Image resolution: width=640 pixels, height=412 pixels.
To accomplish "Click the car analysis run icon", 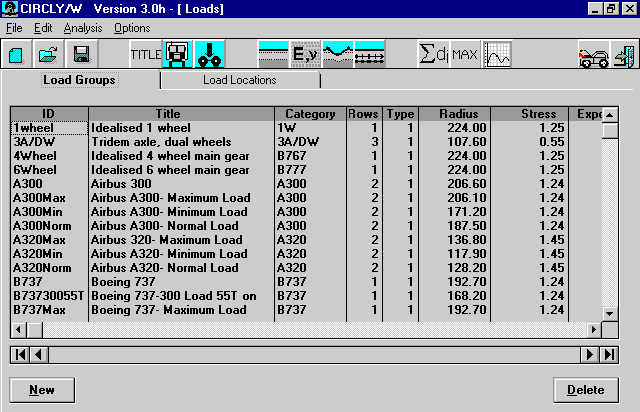I will (x=593, y=56).
